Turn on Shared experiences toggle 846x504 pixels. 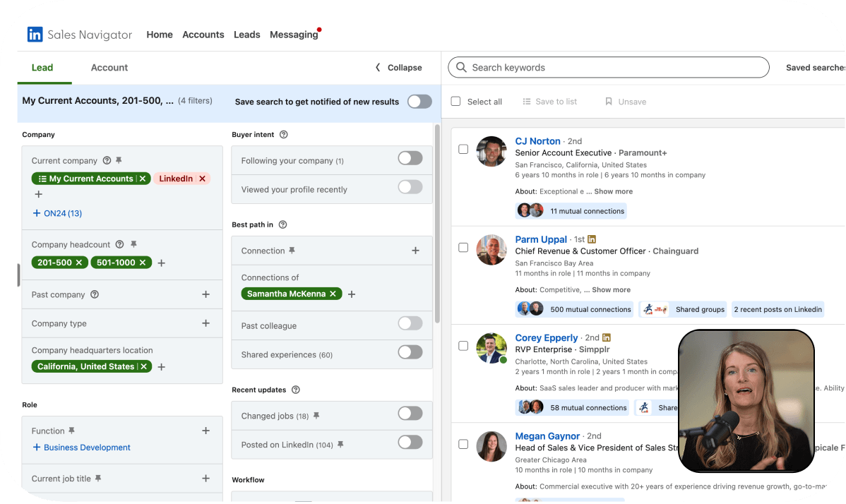tap(410, 352)
